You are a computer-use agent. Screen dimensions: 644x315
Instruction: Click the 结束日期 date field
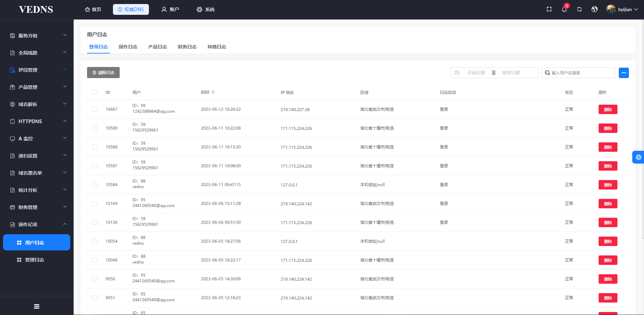point(511,73)
